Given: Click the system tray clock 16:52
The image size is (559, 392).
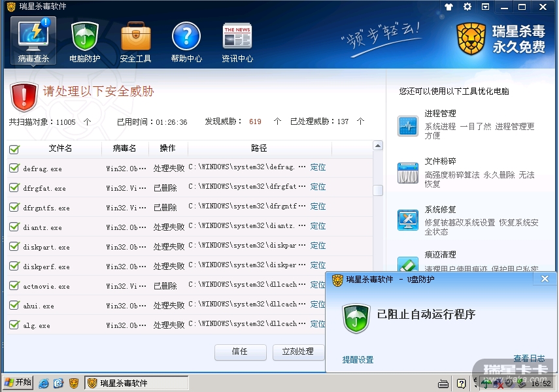Looking at the screenshot, I should click(x=541, y=384).
